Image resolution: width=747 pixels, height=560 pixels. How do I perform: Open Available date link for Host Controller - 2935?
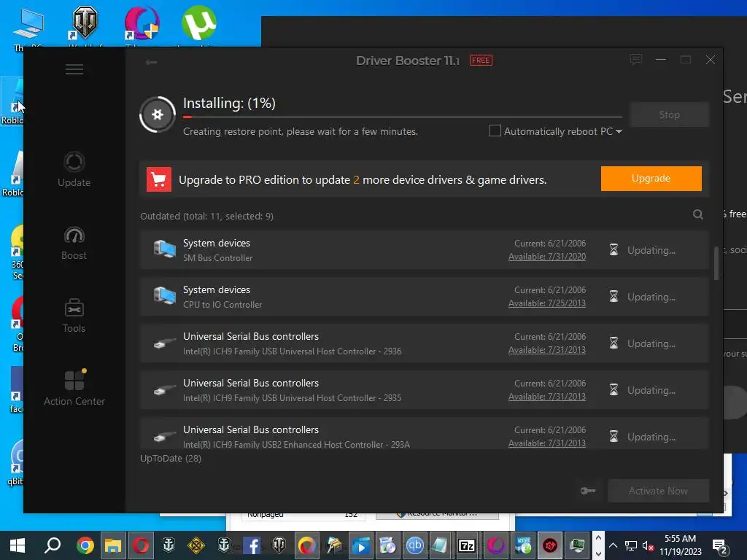[547, 397]
